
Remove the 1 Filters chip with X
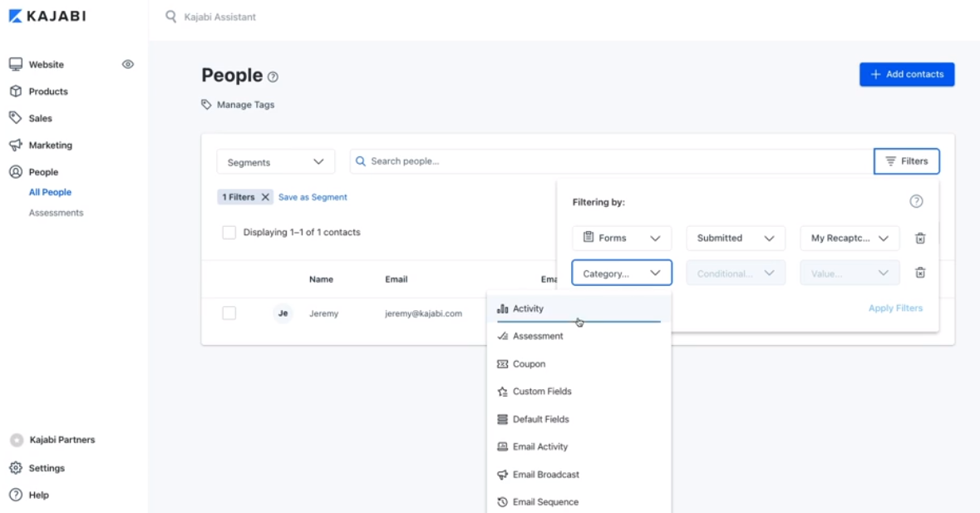click(265, 197)
